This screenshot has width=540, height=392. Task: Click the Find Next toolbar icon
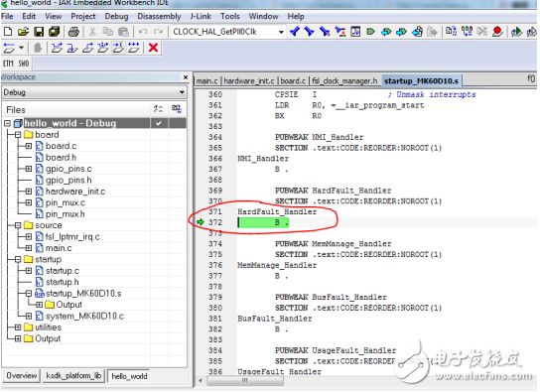pyautogui.click(x=310, y=32)
